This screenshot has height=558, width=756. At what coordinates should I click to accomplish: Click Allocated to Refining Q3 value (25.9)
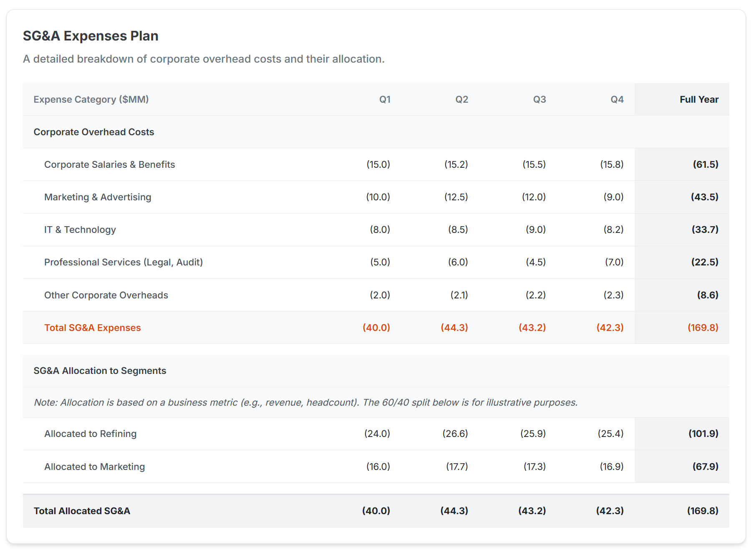[533, 434]
